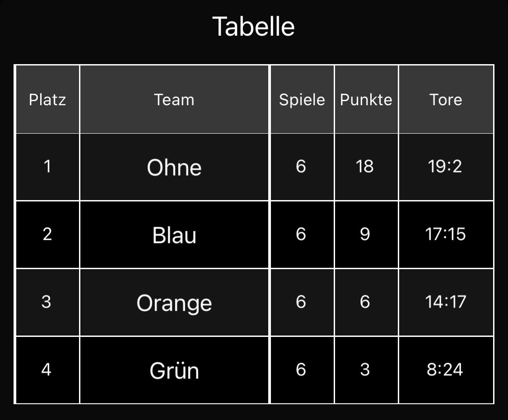
Task: Select the 8:24 goals cell
Action: [x=445, y=369]
